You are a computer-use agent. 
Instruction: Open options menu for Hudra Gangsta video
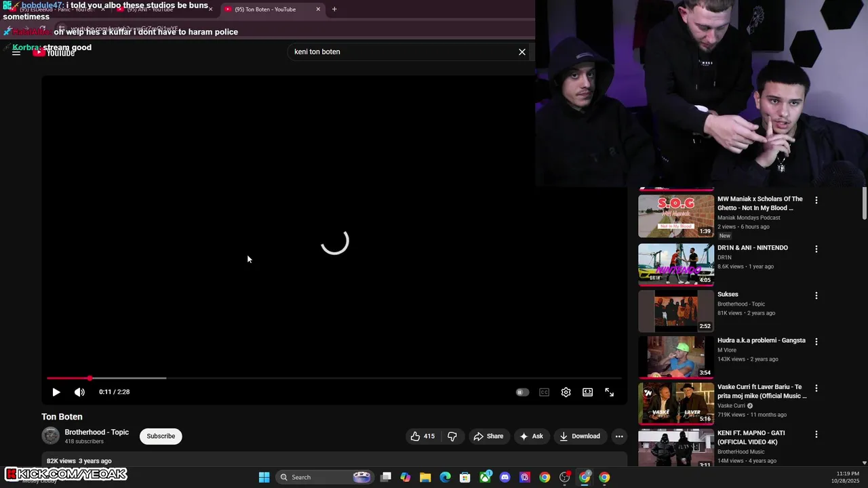pos(816,342)
